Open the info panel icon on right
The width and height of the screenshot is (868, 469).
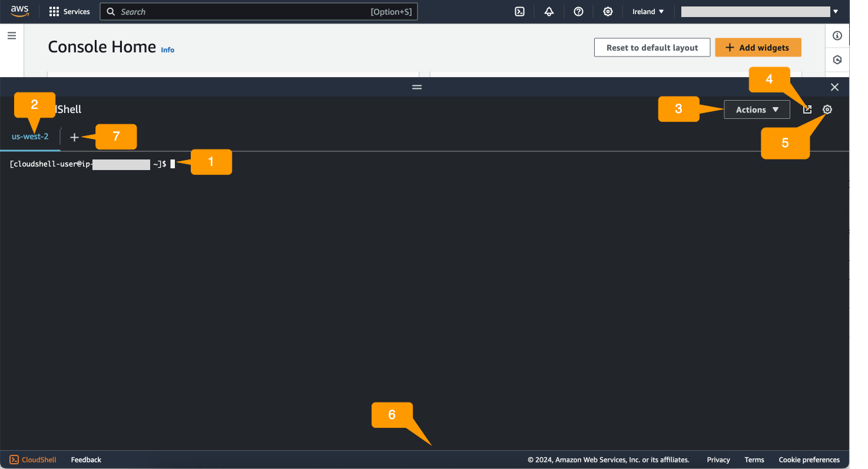click(x=837, y=36)
